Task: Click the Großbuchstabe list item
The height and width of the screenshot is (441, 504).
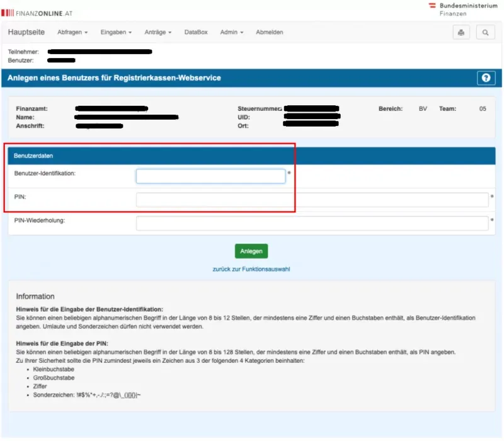Action: [x=54, y=377]
